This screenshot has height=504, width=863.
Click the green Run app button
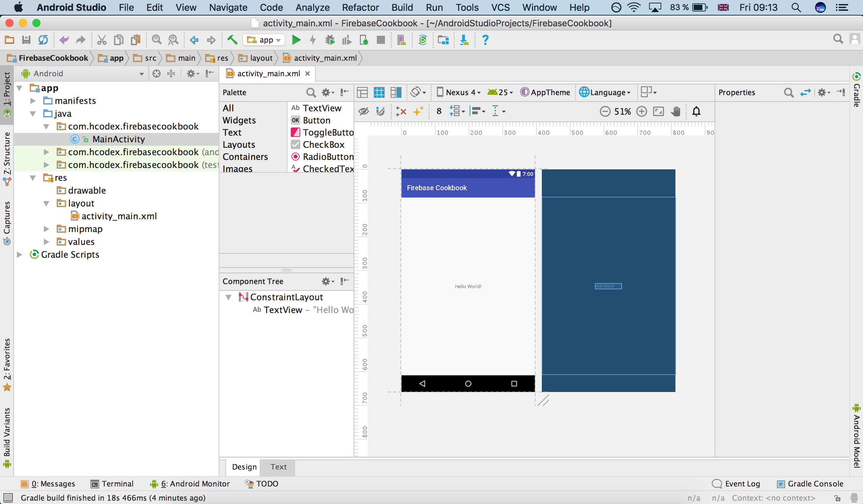(x=296, y=40)
